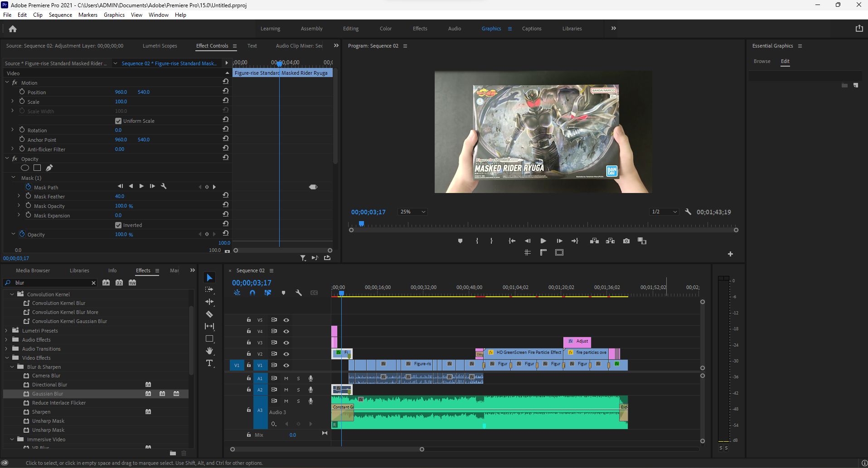The height and width of the screenshot is (468, 868).
Task: Reset the Position parameter
Action: [225, 91]
